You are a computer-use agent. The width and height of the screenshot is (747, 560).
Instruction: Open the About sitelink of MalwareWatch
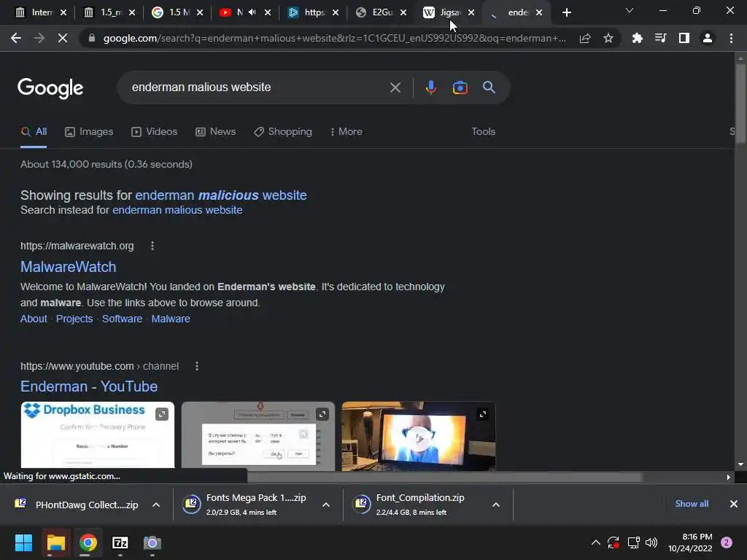[34, 319]
